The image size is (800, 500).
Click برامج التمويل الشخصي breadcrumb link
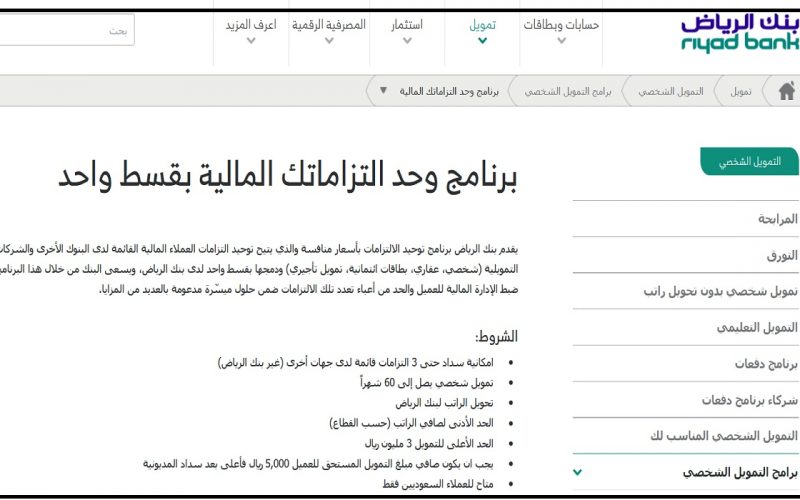[x=568, y=91]
